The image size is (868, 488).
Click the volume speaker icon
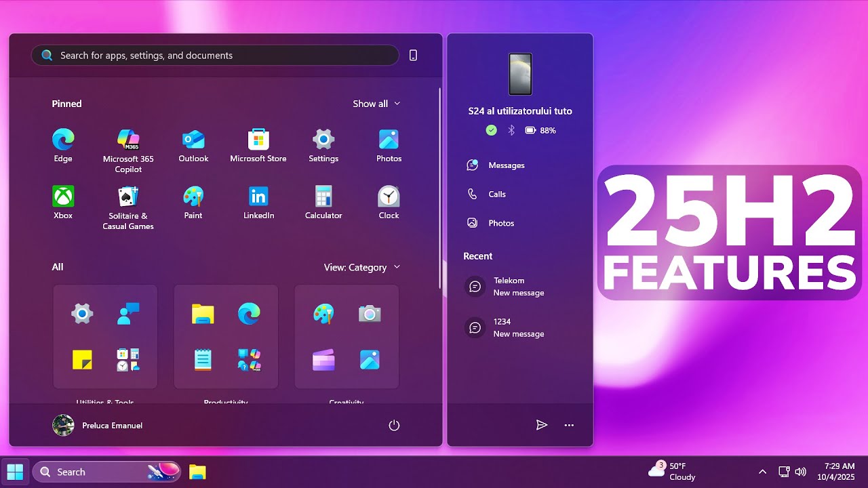tap(800, 472)
